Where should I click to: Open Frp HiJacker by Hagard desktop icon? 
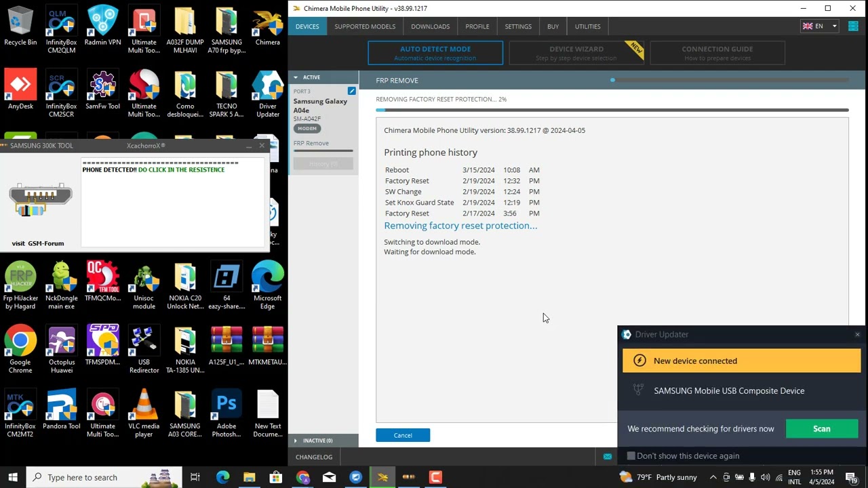coord(20,285)
